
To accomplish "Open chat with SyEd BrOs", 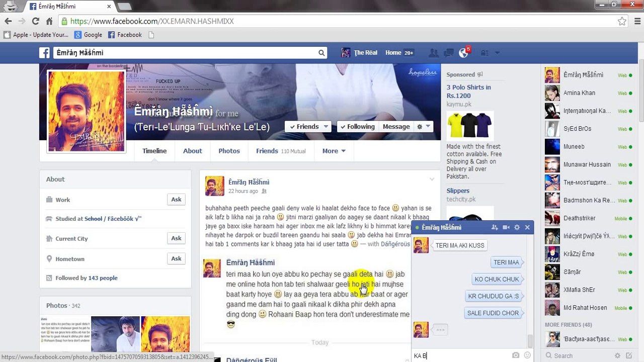I will pos(588,129).
